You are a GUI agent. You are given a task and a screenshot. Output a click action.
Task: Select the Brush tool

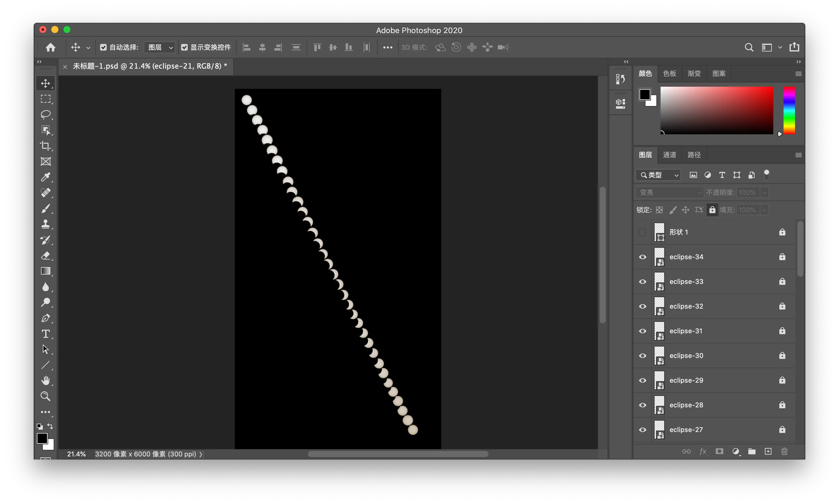pyautogui.click(x=46, y=209)
